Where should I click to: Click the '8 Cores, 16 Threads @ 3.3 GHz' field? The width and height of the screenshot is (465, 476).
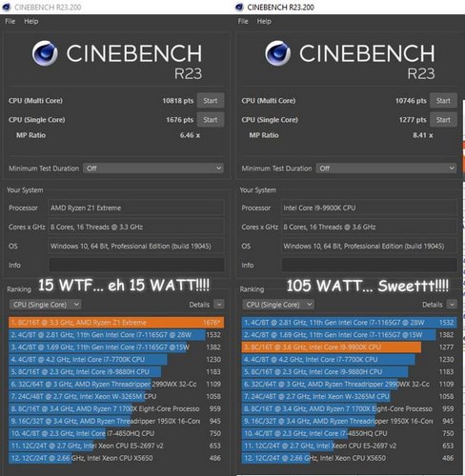136,227
